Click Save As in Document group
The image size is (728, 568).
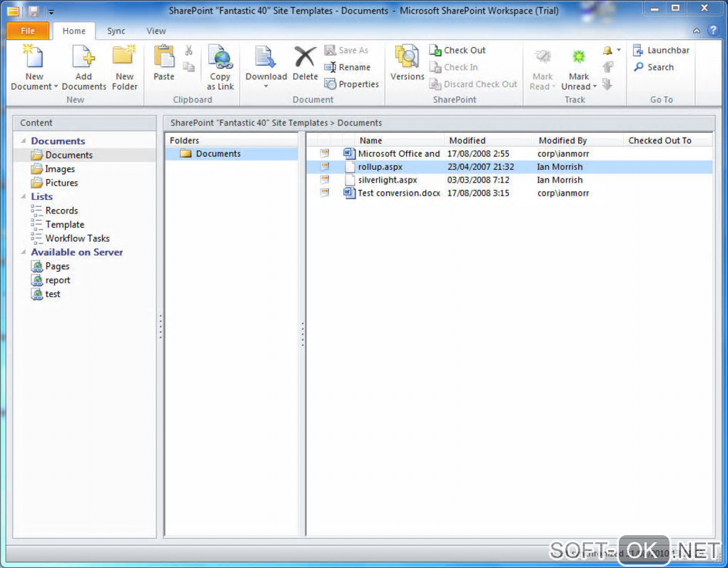[x=346, y=50]
